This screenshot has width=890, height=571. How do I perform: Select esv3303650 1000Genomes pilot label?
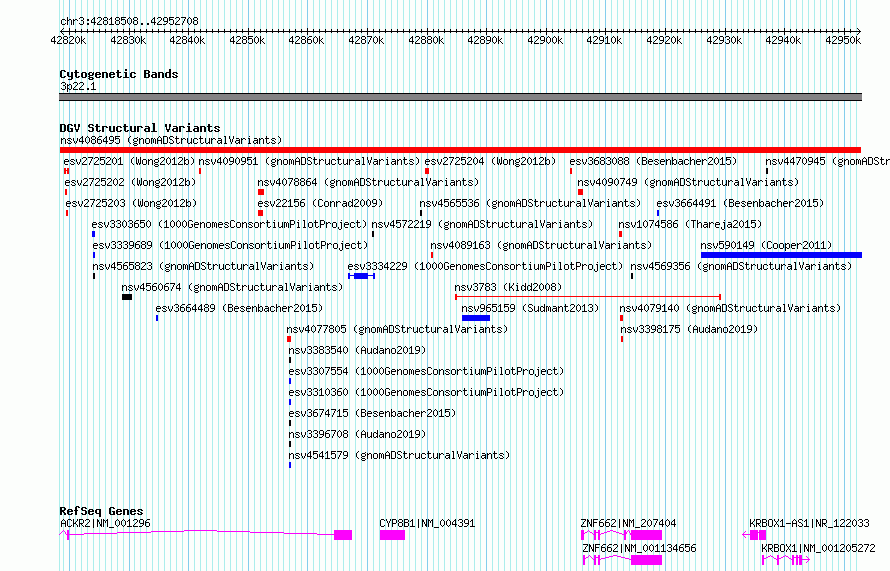pos(229,224)
